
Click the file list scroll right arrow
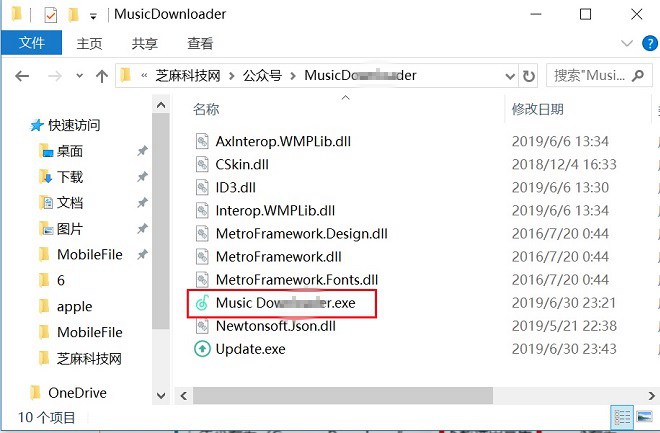pos(652,396)
